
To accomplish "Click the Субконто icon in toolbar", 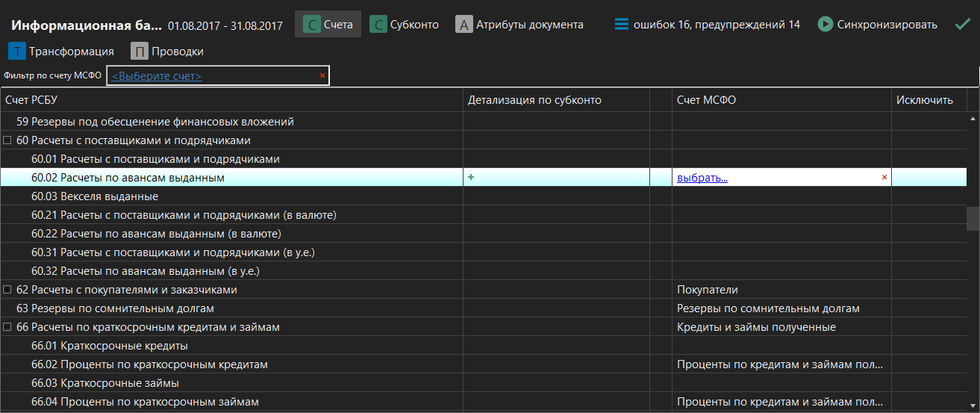I will tap(378, 25).
